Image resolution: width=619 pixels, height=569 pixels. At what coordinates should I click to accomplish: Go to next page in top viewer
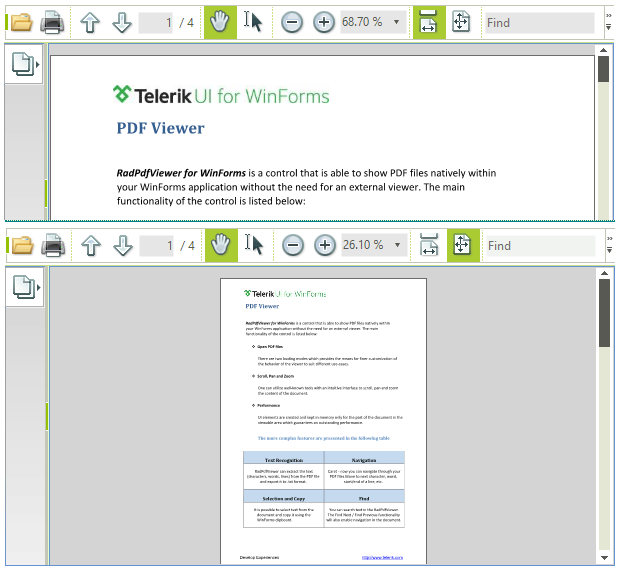pyautogui.click(x=122, y=23)
